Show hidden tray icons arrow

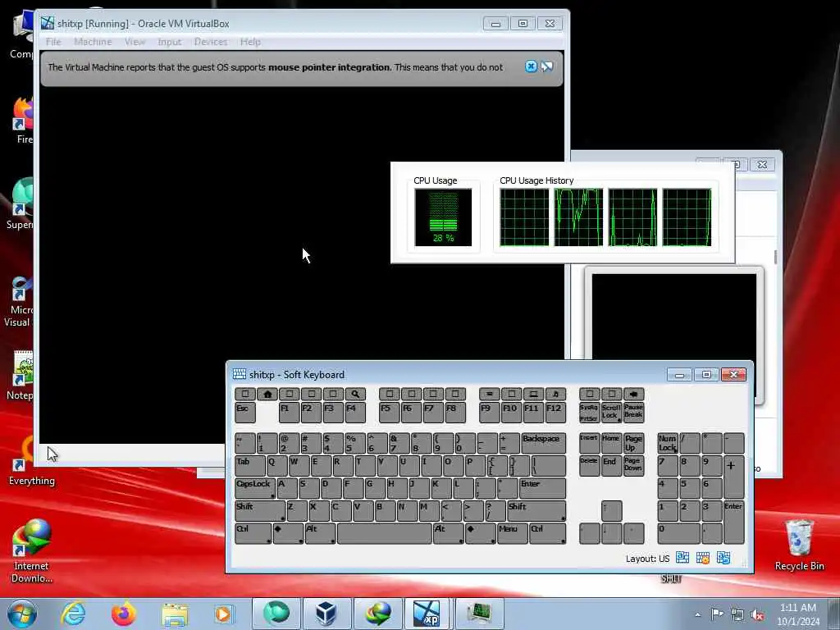tap(697, 614)
